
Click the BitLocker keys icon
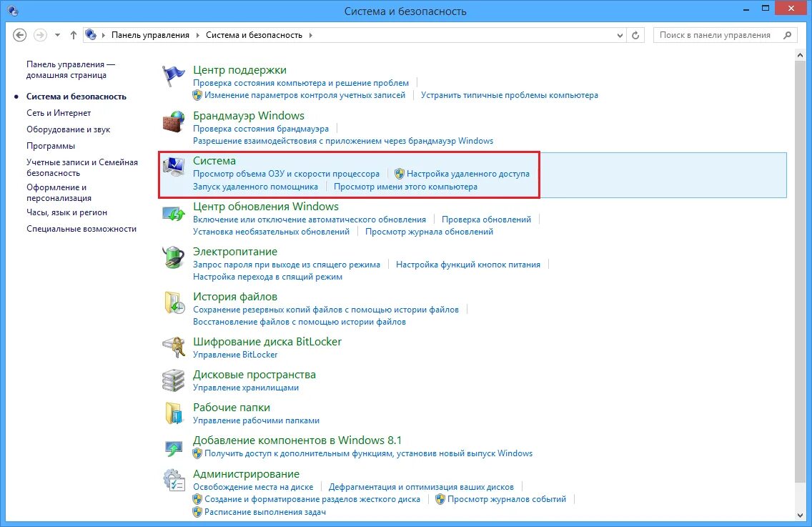[x=174, y=348]
